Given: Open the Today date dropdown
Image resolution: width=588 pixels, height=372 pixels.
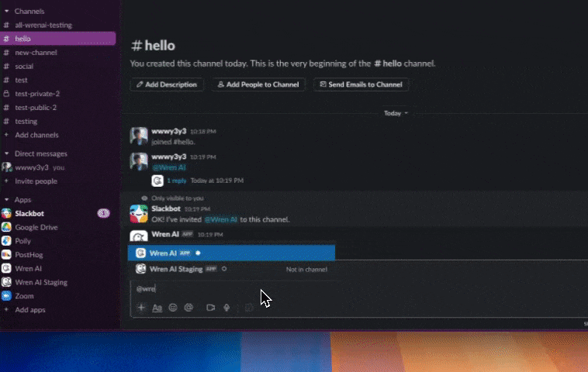Looking at the screenshot, I should pyautogui.click(x=396, y=113).
